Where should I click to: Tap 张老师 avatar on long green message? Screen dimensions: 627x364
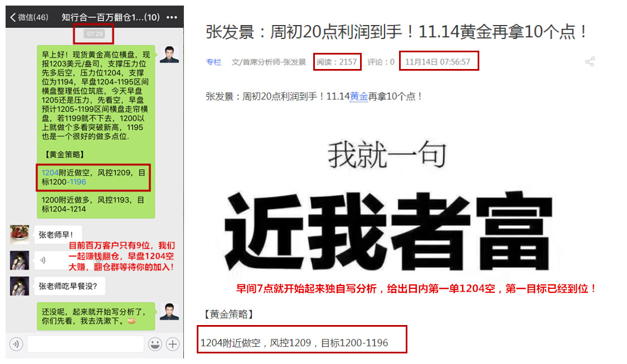(169, 55)
